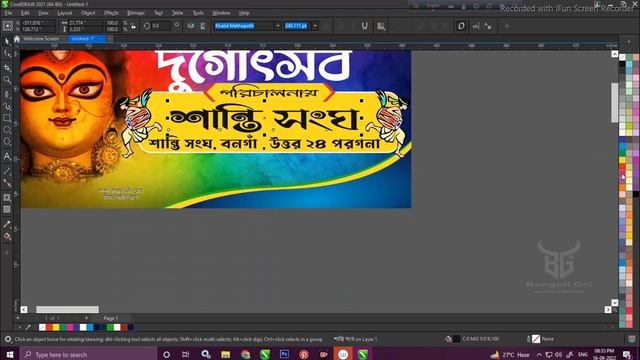Open the Home icon welcome tab

click(x=17, y=39)
